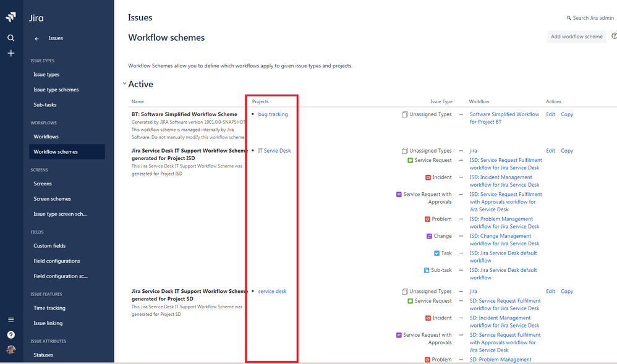
Task: Open ISD: Problem Management workflow link
Action: (504, 222)
